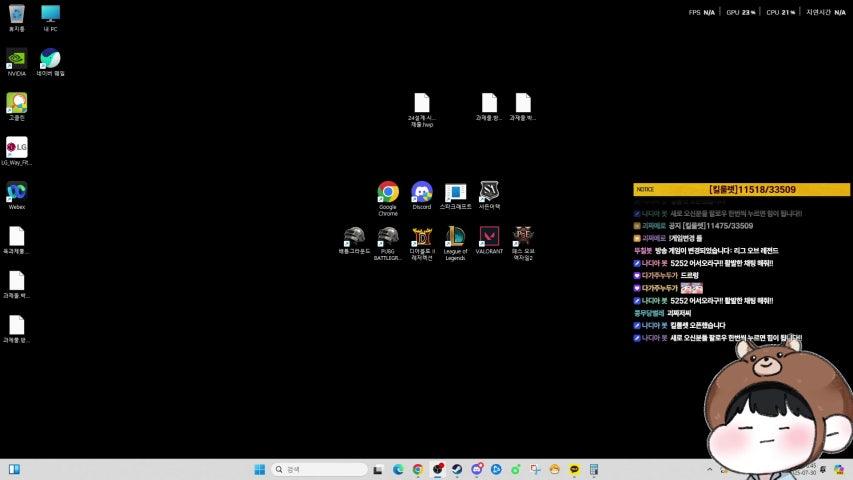This screenshot has width=853, height=480.
Task: Click the taskbar search box
Action: pos(319,469)
